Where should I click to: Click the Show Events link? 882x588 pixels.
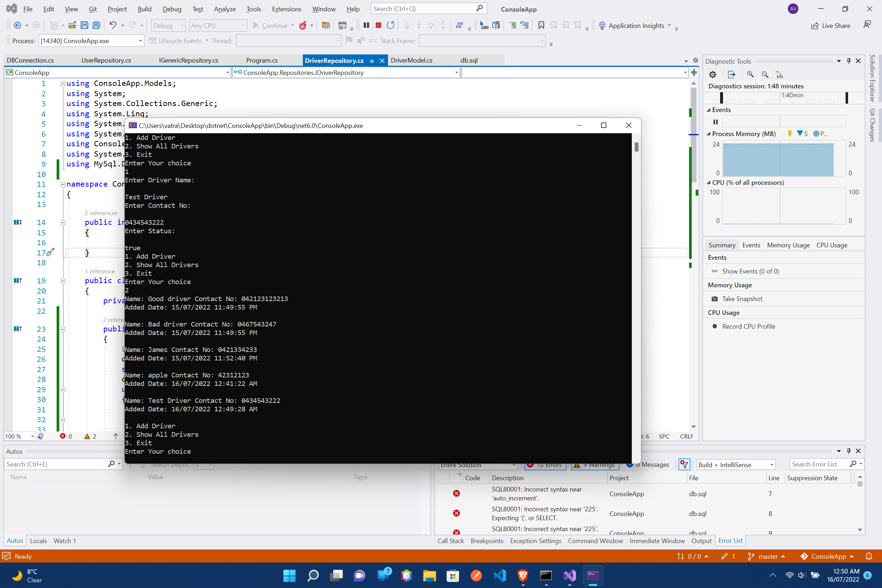749,271
